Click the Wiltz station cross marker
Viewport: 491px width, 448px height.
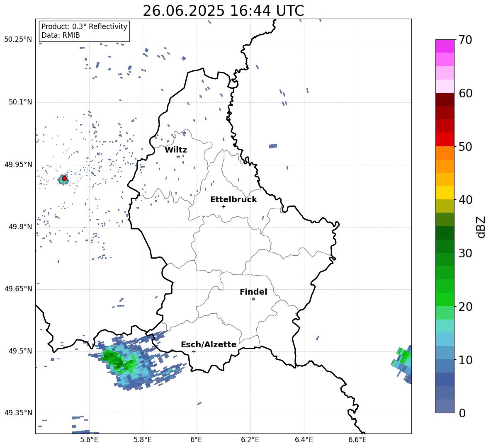tap(178, 157)
